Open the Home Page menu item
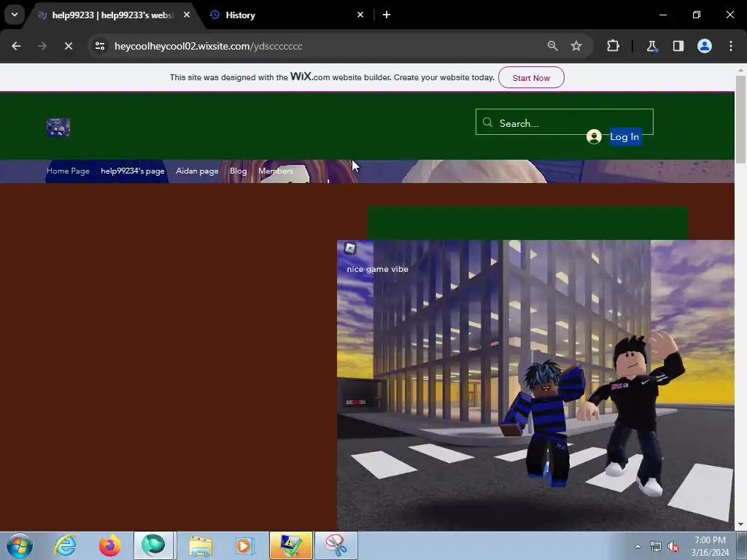The image size is (747, 560). (68, 171)
